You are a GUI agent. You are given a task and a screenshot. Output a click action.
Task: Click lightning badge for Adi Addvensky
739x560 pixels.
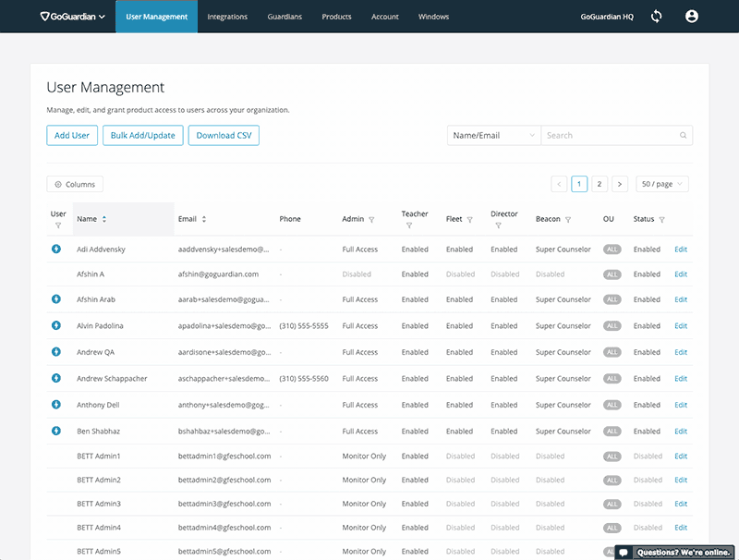[x=56, y=249]
